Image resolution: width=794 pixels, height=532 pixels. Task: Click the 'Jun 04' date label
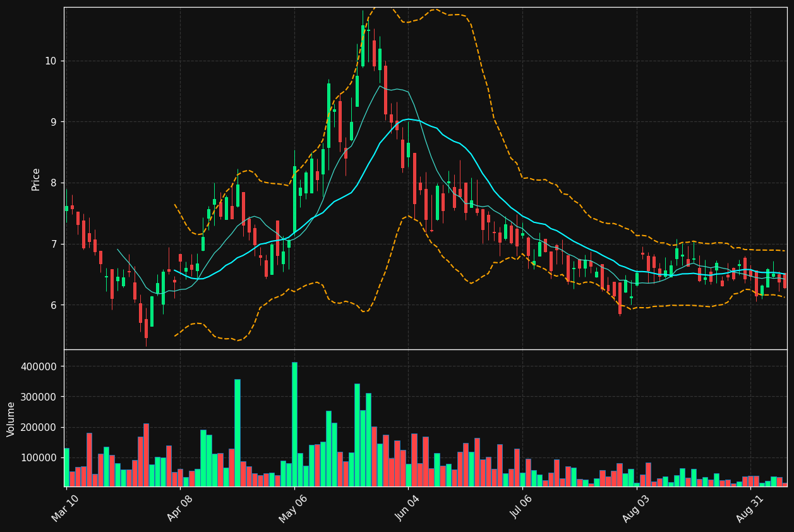point(407,508)
